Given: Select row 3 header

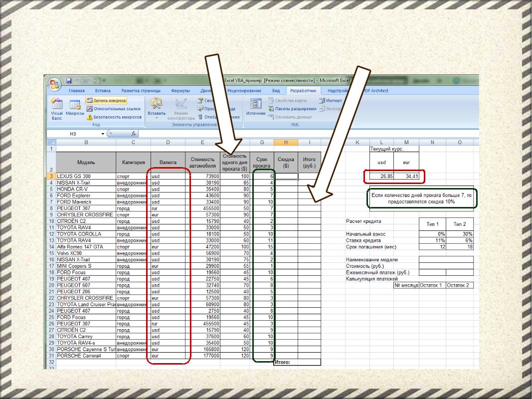Looking at the screenshot, I should (51, 176).
